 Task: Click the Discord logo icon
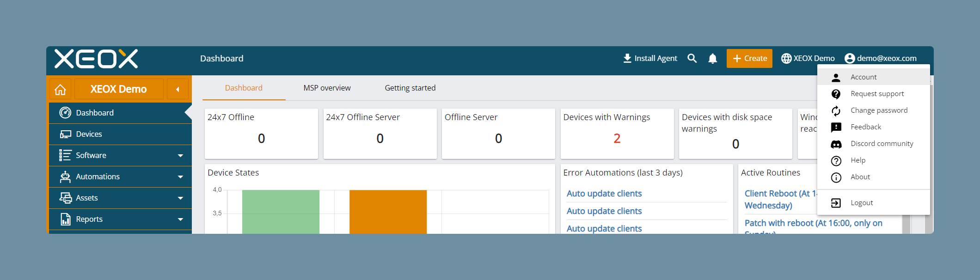point(836,144)
